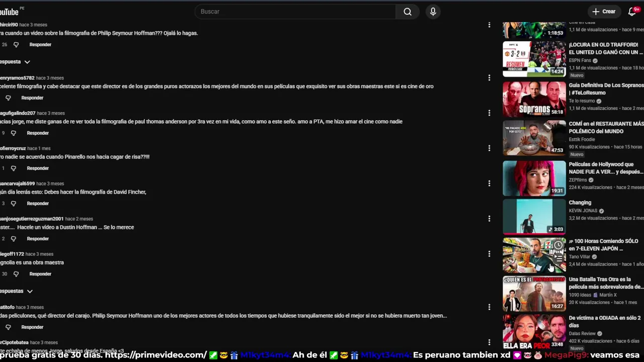Reply to the 'director del carajo' comment
The width and height of the screenshot is (644, 362).
click(x=32, y=327)
